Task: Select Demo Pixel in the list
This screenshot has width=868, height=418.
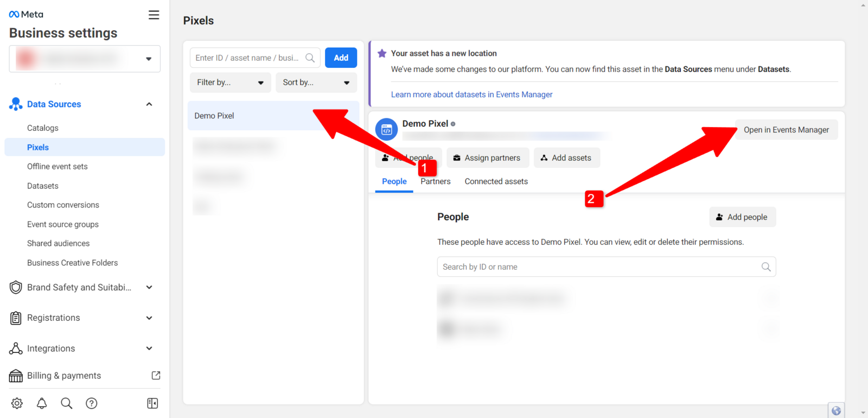Action: [x=273, y=116]
